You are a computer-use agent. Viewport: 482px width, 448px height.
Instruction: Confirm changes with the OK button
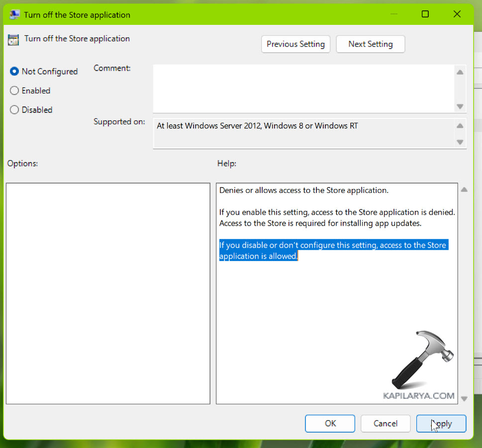pyautogui.click(x=330, y=424)
